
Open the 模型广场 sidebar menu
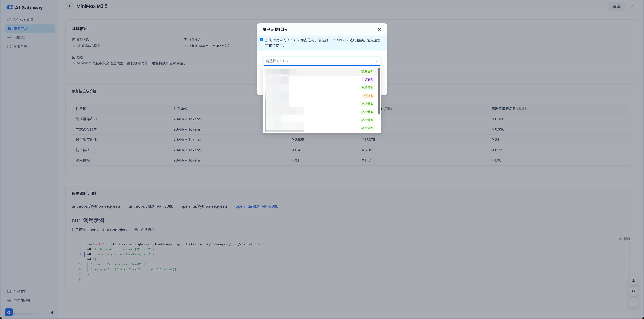click(30, 29)
